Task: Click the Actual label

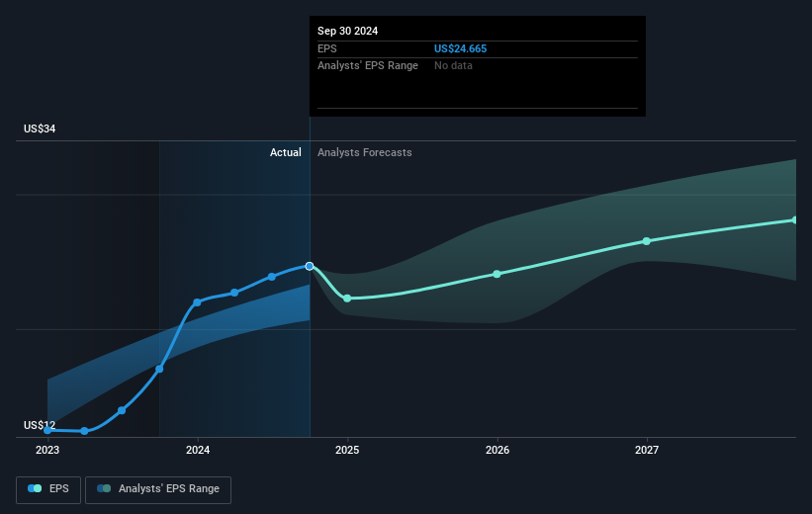Action: (286, 152)
